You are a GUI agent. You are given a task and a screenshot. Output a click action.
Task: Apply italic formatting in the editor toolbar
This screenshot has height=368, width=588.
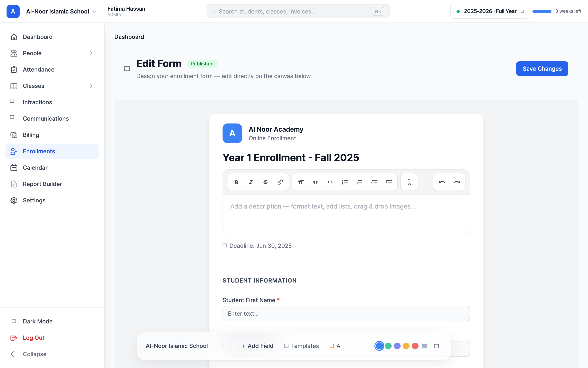click(x=251, y=182)
